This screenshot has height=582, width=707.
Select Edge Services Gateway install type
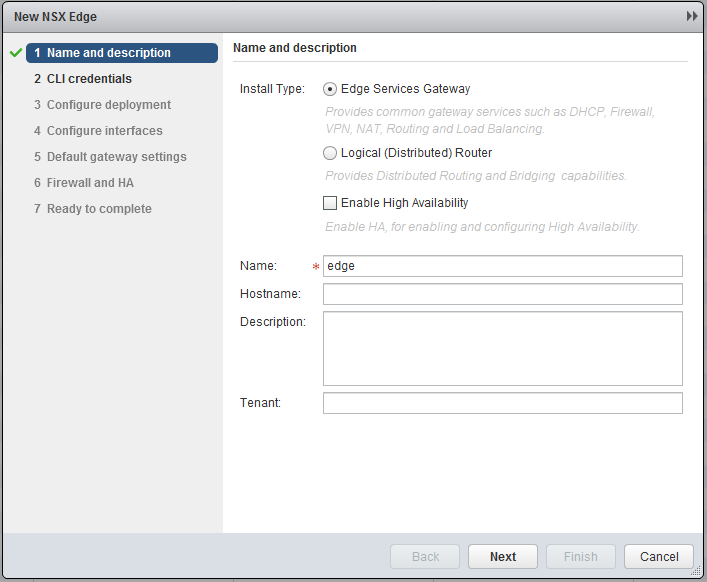coord(330,89)
